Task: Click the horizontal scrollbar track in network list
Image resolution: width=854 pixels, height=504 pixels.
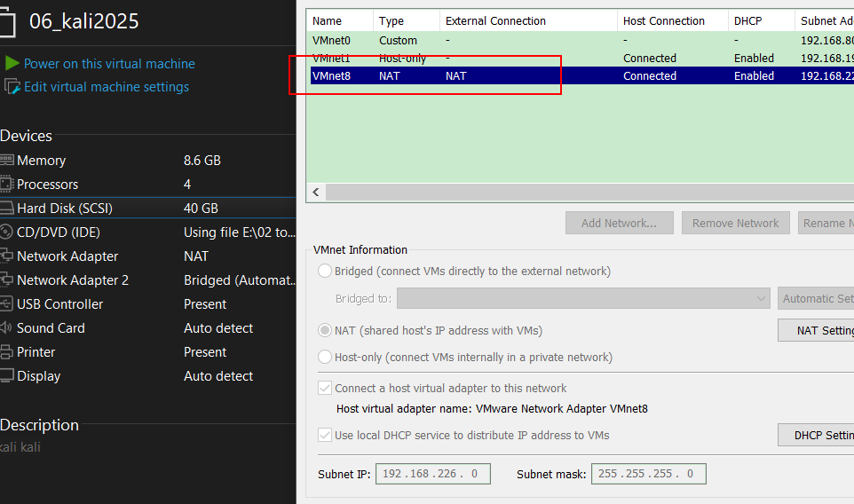Action: click(x=589, y=192)
